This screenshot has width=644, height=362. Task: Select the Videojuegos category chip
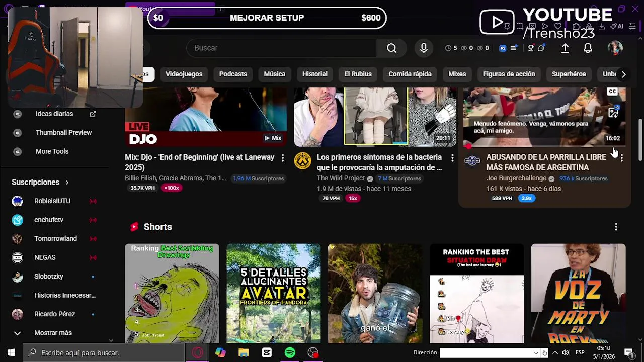184,74
